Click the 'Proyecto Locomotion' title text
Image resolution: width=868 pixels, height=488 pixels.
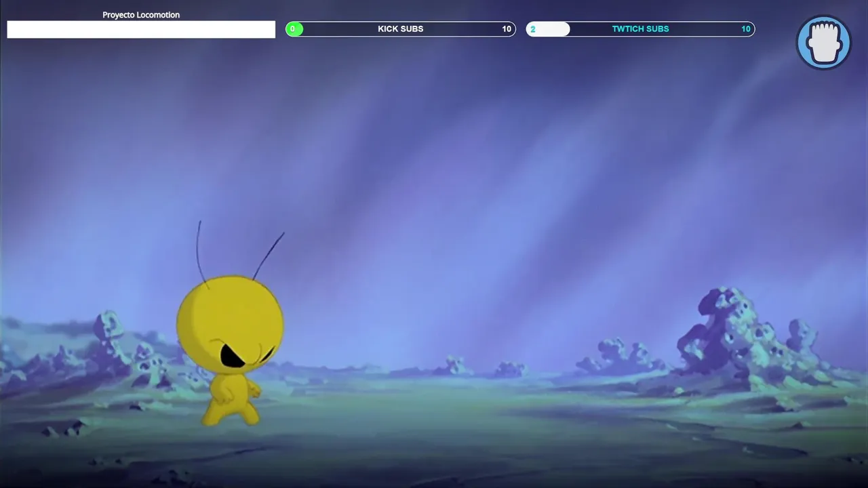coord(141,15)
